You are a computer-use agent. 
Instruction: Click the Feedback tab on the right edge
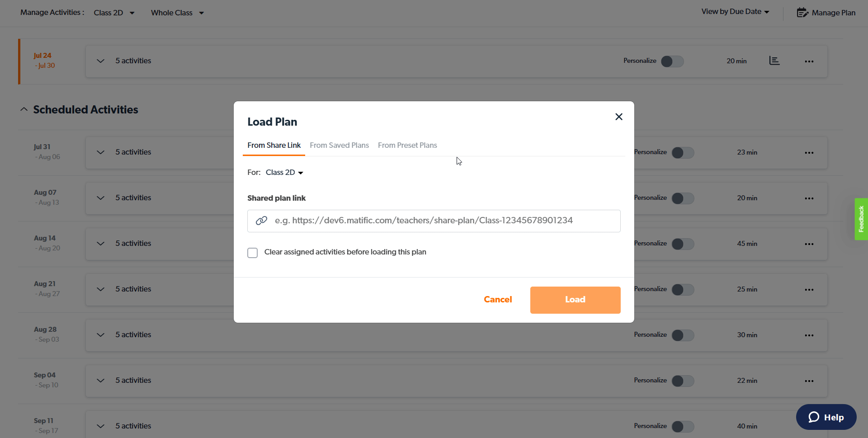[861, 219]
